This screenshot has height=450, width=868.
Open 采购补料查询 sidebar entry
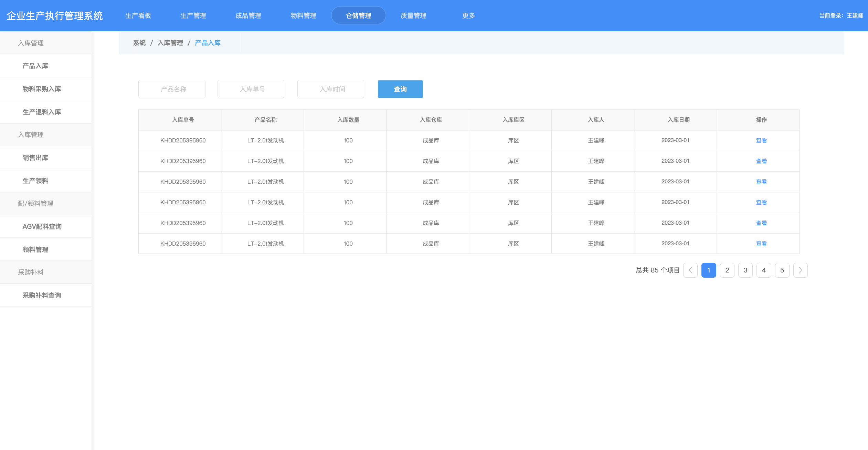(x=42, y=295)
